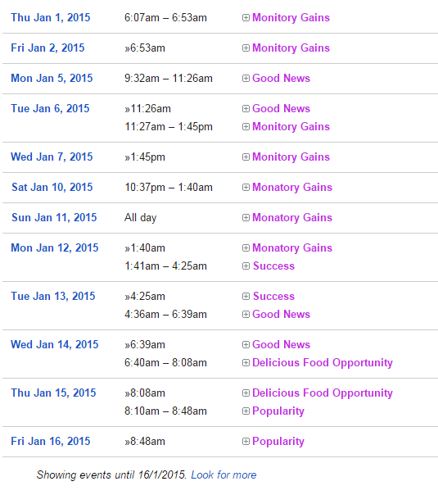Click plus icon for Success on Jan 13
Viewport: 438px width, 504px height.
click(246, 297)
